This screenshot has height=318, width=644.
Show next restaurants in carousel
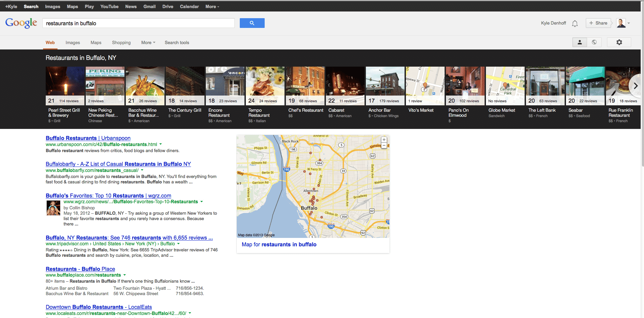coord(635,86)
